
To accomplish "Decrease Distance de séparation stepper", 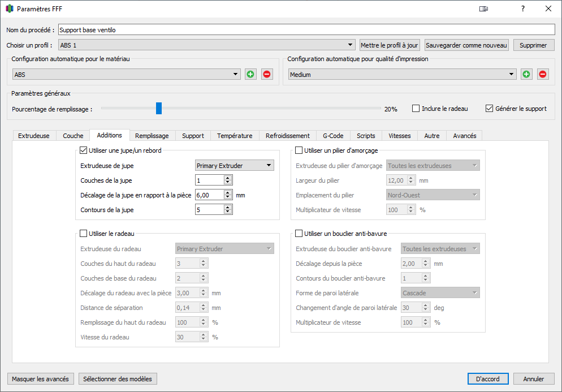I will tap(203, 310).
